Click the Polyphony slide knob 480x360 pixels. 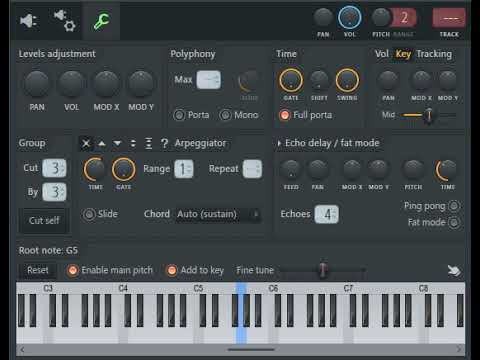pyautogui.click(x=249, y=81)
